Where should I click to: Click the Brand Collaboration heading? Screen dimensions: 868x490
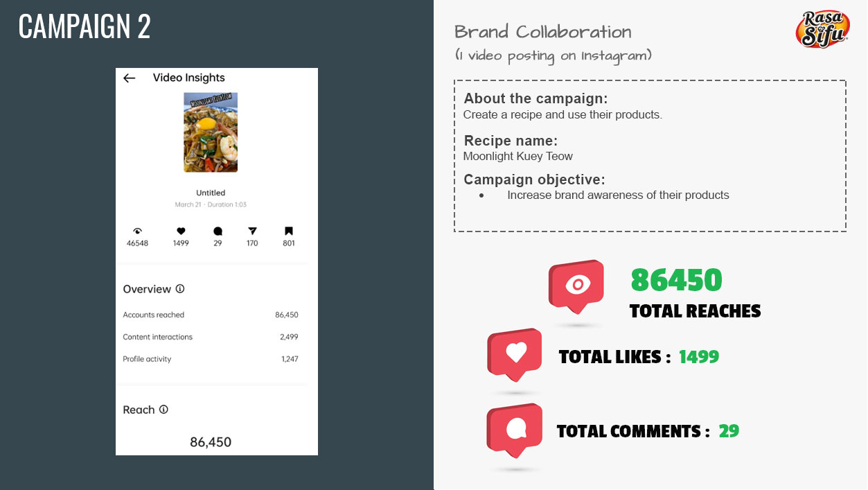tap(543, 32)
